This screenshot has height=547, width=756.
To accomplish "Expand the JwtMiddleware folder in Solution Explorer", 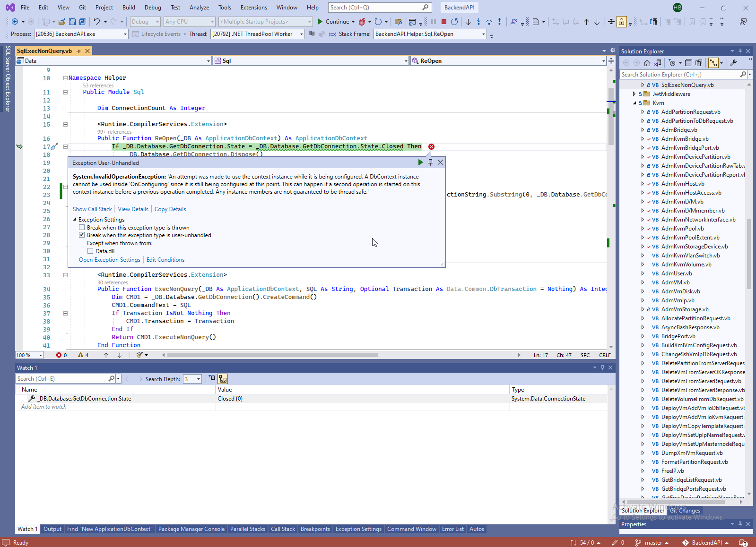I will (x=634, y=94).
